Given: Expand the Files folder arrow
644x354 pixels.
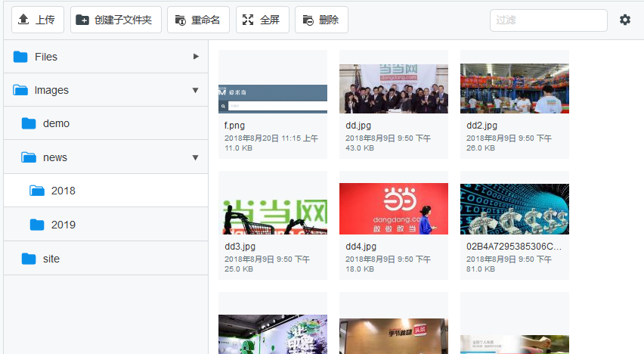Looking at the screenshot, I should (x=196, y=57).
